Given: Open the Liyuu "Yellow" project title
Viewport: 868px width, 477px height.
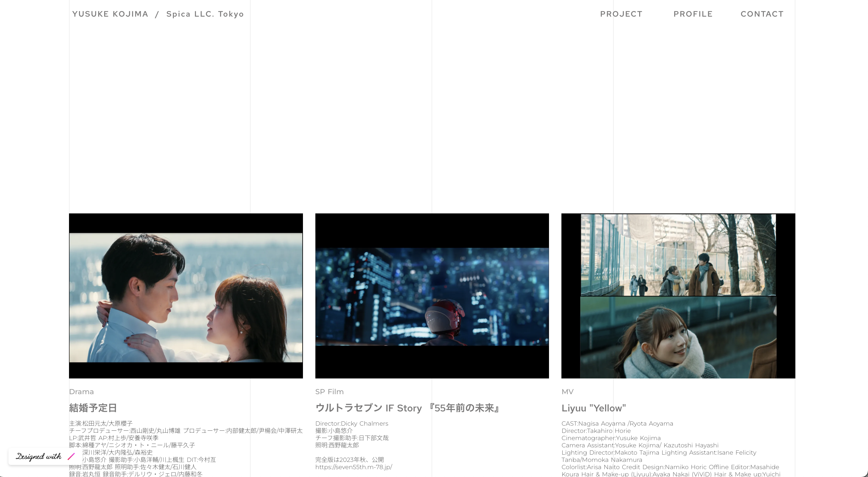Looking at the screenshot, I should 593,408.
